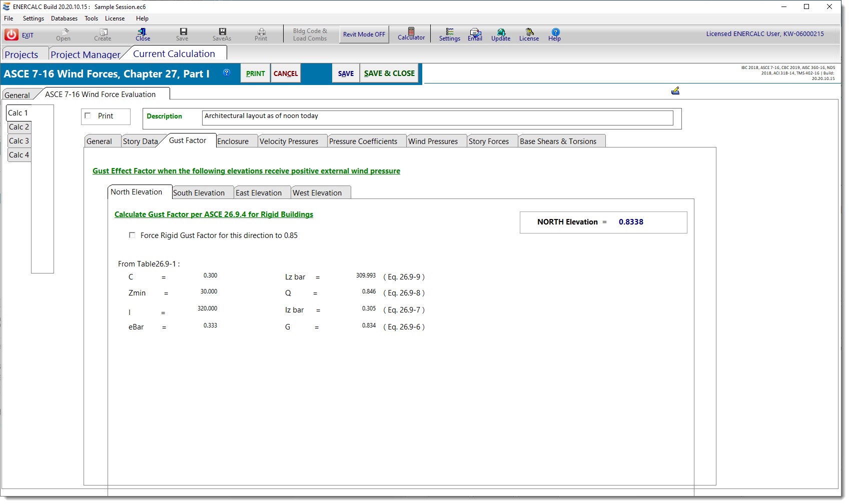
Task: Click the green PRINT button
Action: pyautogui.click(x=256, y=73)
